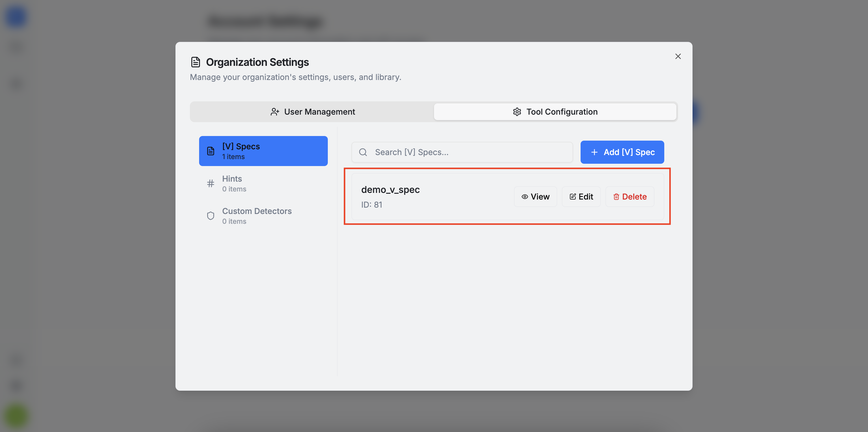The image size is (868, 432).
Task: Select the [V] Specs sidebar category
Action: pos(263,151)
